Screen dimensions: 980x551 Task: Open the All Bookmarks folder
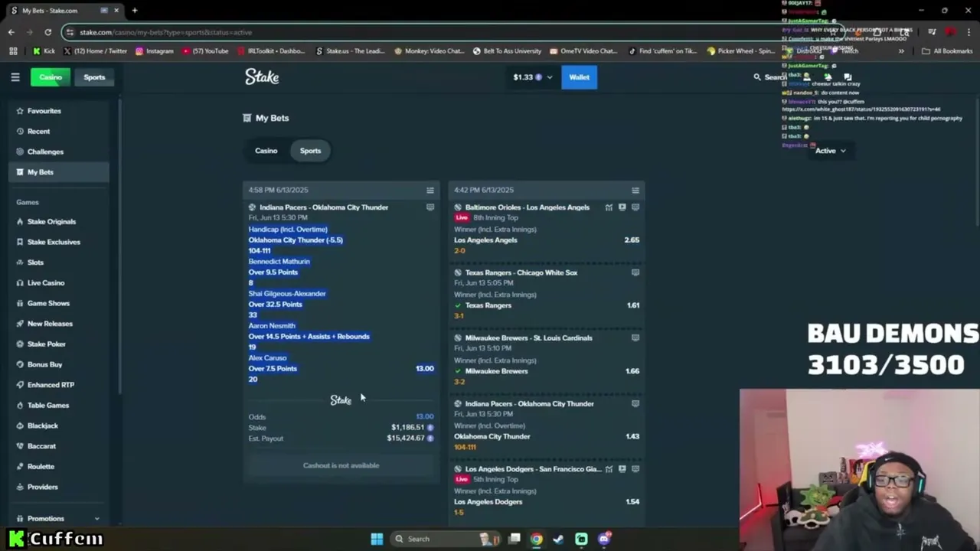[947, 51]
